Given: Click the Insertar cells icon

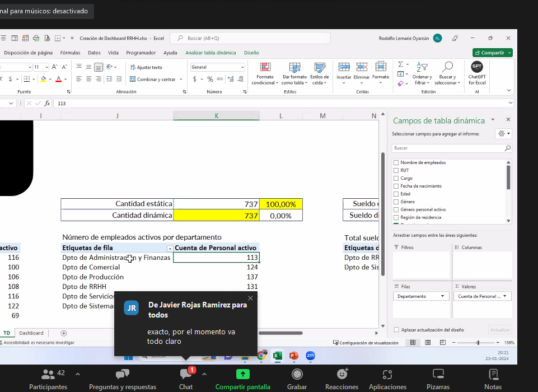Looking at the screenshot, I should coord(343,67).
